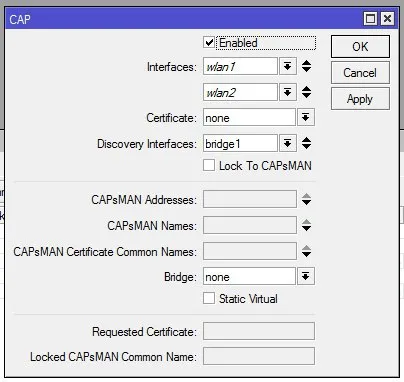Open the wlan2 interface dropdown arrow

287,92
